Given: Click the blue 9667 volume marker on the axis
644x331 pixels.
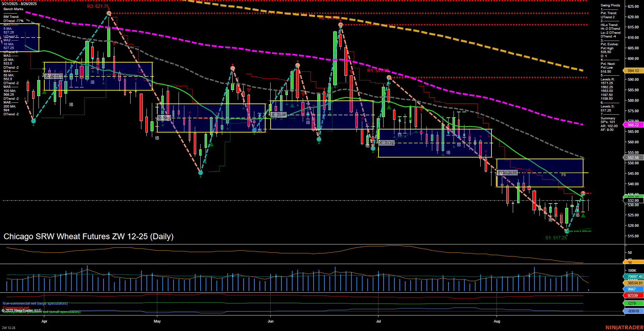Looking at the screenshot, I should [633, 289].
